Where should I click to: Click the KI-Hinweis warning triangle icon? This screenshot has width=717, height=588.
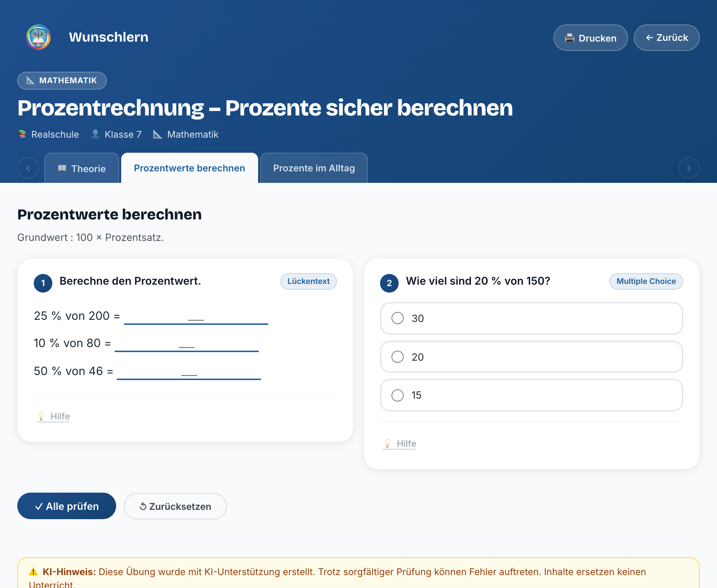tap(33, 572)
